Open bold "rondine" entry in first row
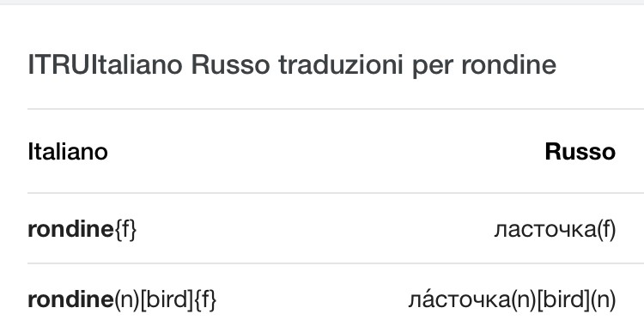Viewport: 644px width, 332px height. point(70,229)
